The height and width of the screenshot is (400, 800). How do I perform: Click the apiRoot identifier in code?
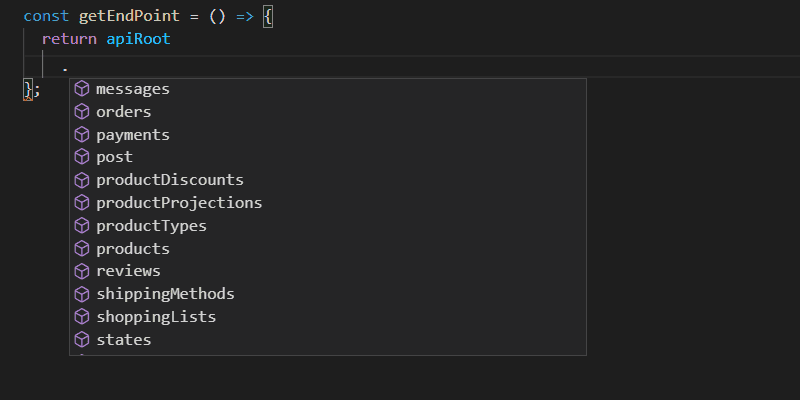point(138,39)
